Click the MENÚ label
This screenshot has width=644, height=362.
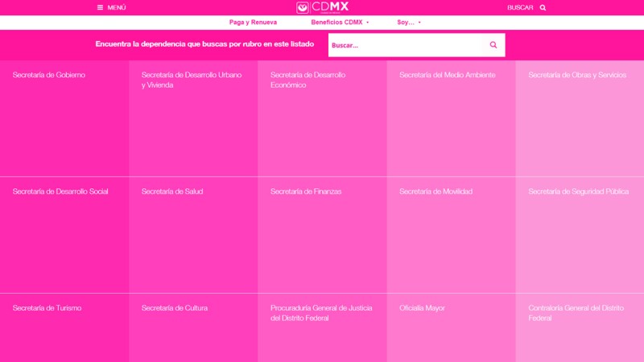(117, 7)
